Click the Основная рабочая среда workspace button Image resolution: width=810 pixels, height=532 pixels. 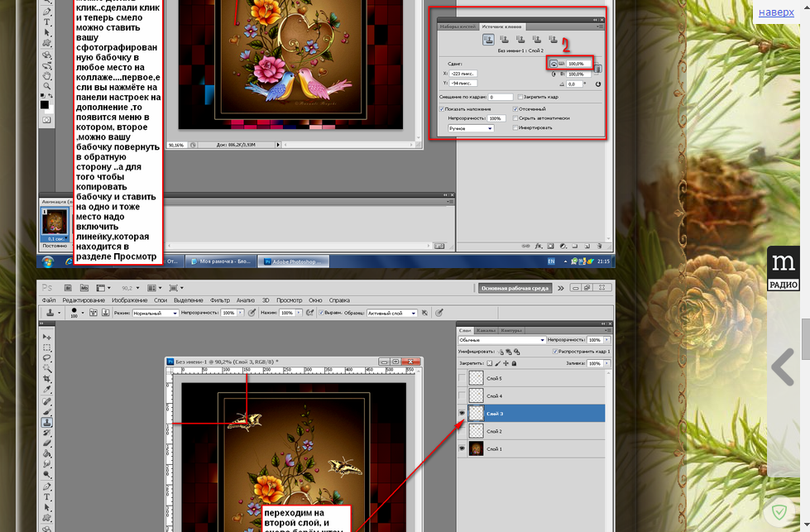pyautogui.click(x=515, y=288)
